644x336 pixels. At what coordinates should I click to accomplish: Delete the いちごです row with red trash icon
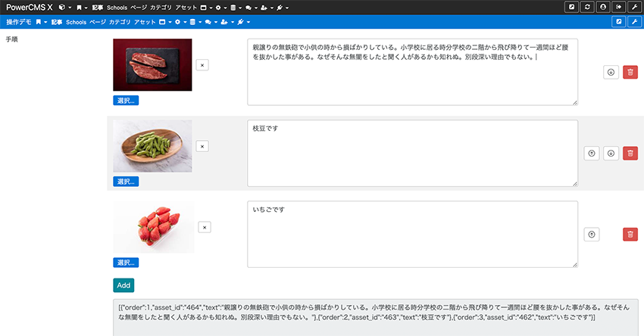pos(630,235)
